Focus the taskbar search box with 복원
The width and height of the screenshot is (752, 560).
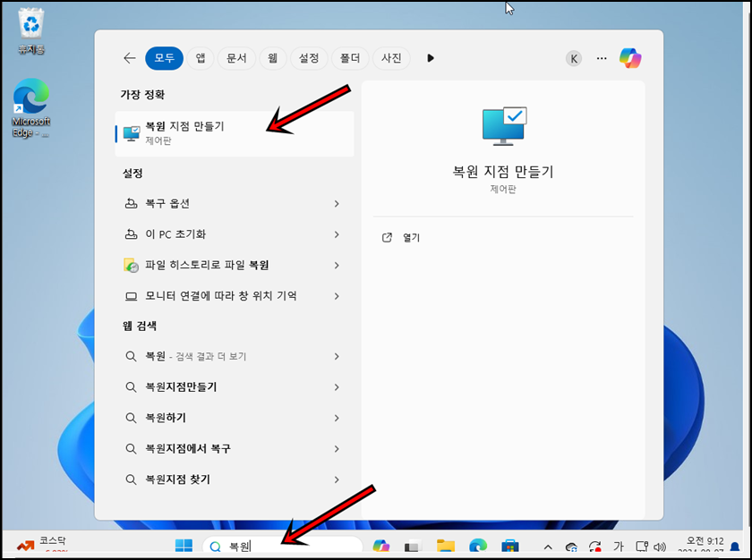[283, 546]
